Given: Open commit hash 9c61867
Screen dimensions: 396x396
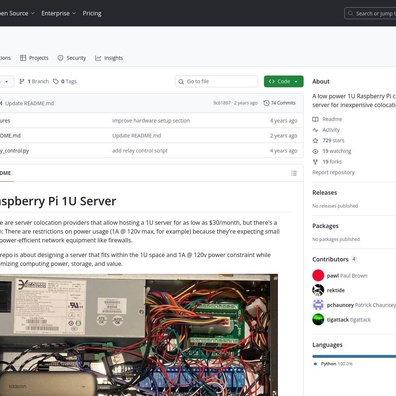Looking at the screenshot, I should 222,103.
